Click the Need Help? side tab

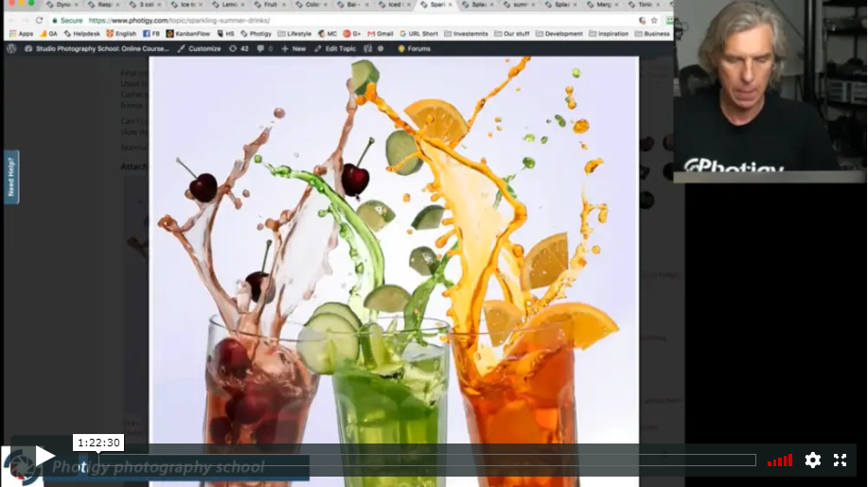coord(11,177)
